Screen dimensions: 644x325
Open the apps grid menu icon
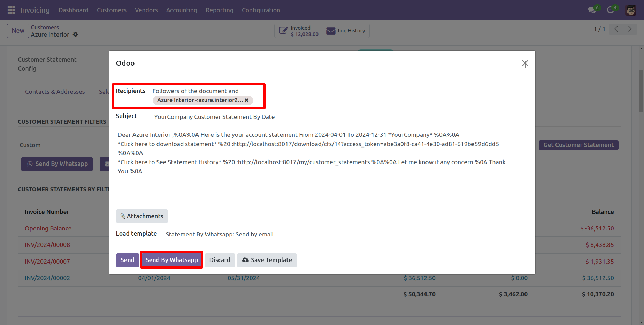[x=11, y=10]
